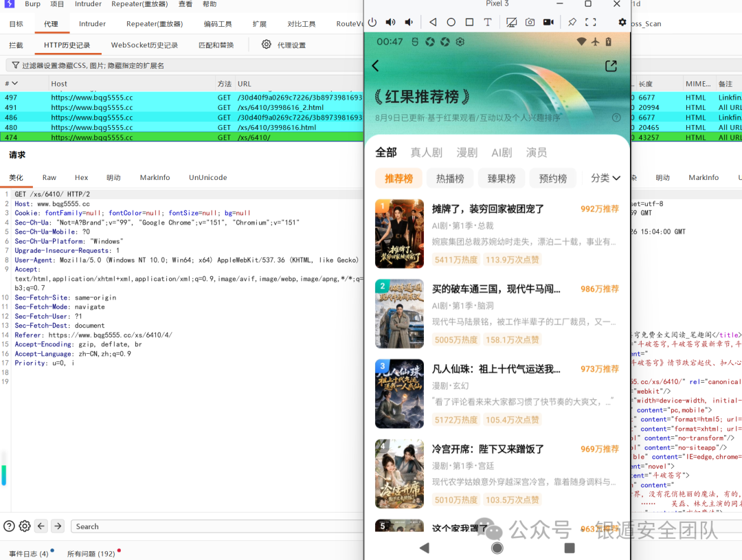Expand the 分类 dropdown in the app
Screen dimensions: 742x560
click(x=605, y=178)
